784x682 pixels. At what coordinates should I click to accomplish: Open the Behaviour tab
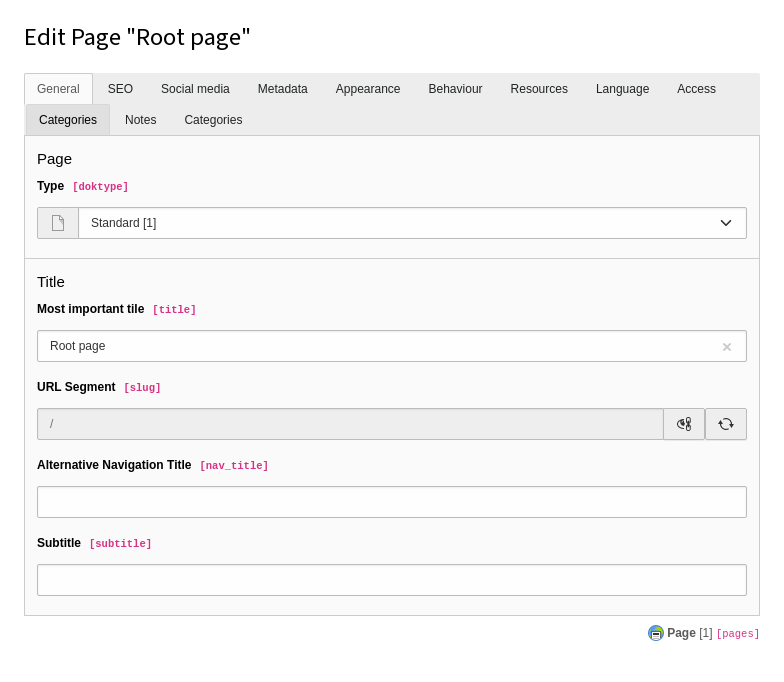[455, 89]
